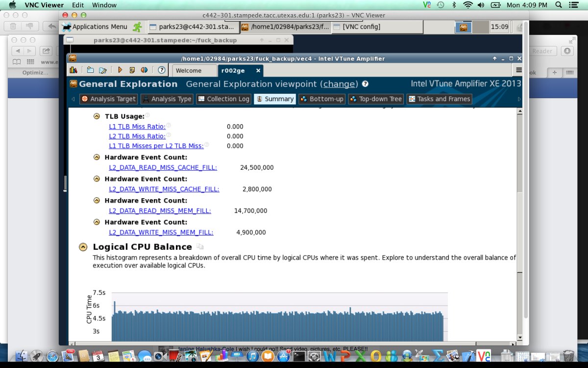Click the New Project folder icon
The height and width of the screenshot is (368, 588).
point(90,70)
